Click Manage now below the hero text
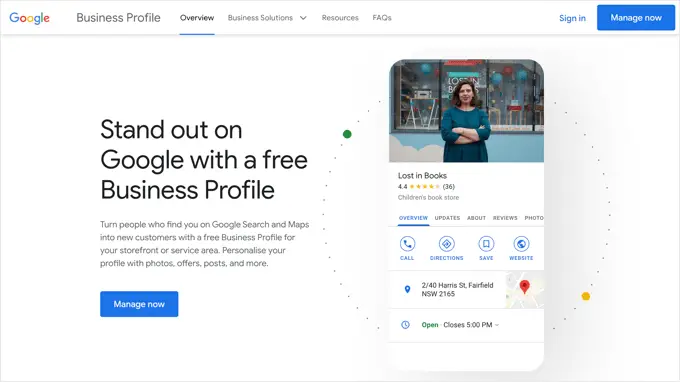 [x=139, y=304]
